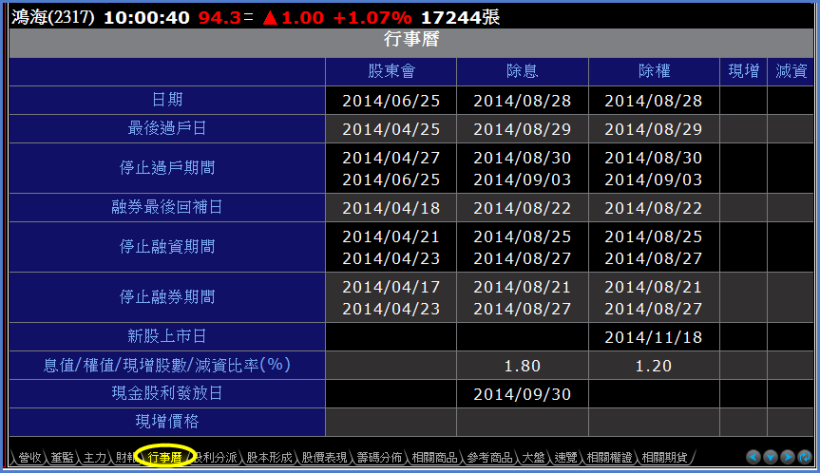Click the 減資 column header

click(x=791, y=71)
